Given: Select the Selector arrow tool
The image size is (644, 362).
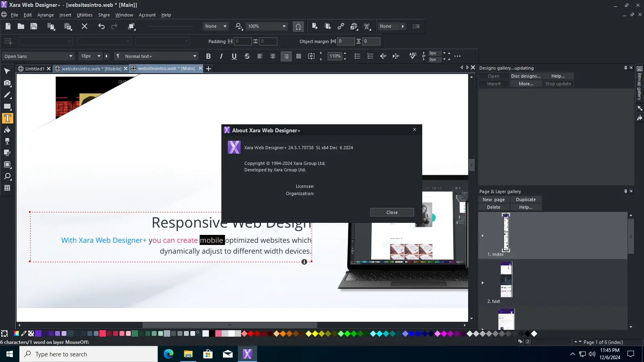Looking at the screenshot, I should (7, 71).
